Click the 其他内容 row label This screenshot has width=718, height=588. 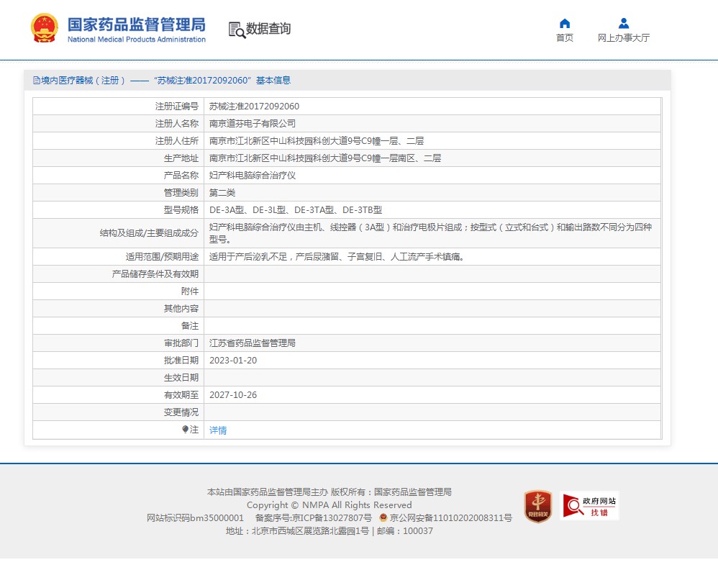click(x=181, y=309)
